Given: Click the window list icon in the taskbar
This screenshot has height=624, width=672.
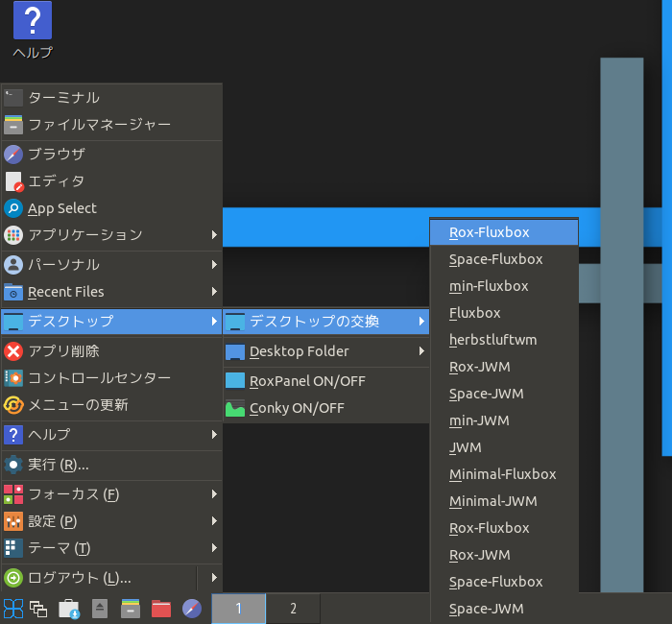Looking at the screenshot, I should coord(38,609).
